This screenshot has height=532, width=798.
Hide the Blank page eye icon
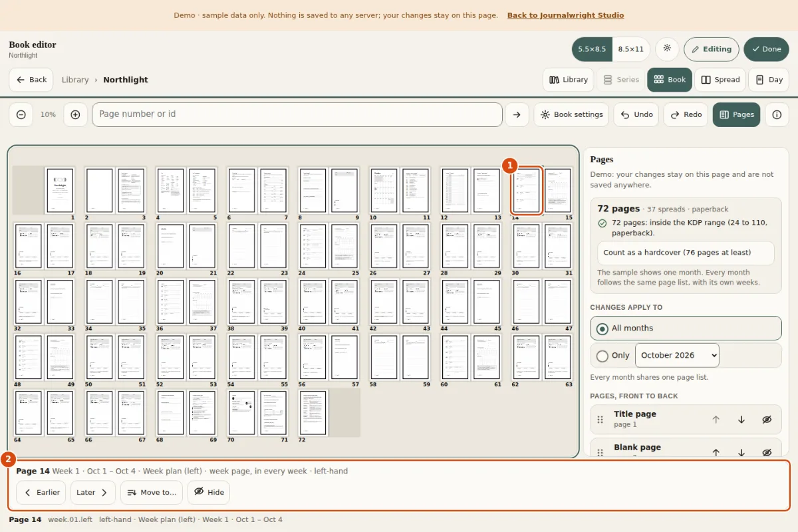tap(767, 452)
